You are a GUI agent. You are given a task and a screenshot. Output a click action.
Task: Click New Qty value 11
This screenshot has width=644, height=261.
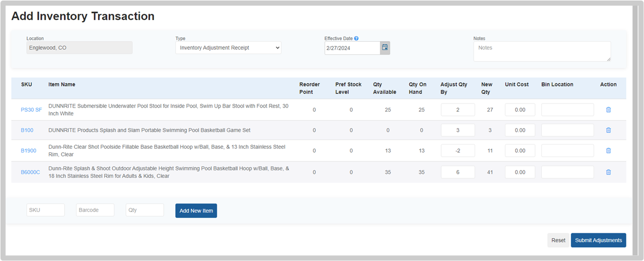(490, 151)
